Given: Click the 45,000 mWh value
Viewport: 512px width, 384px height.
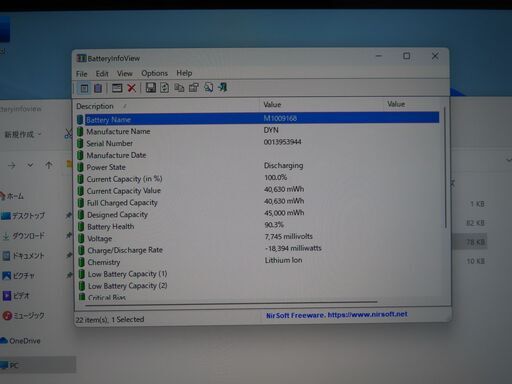Looking at the screenshot, I should point(284,213).
